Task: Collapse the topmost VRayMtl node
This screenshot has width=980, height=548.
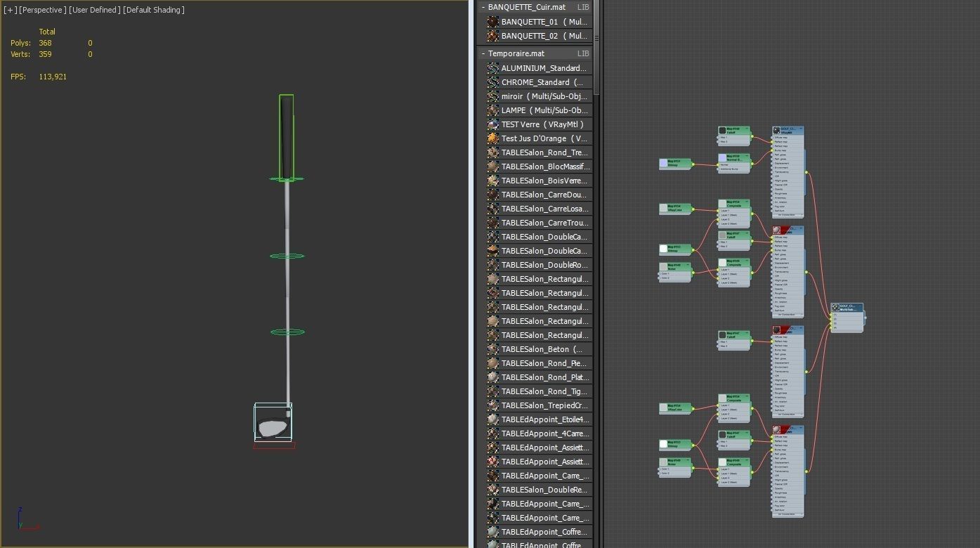Action: (802, 129)
